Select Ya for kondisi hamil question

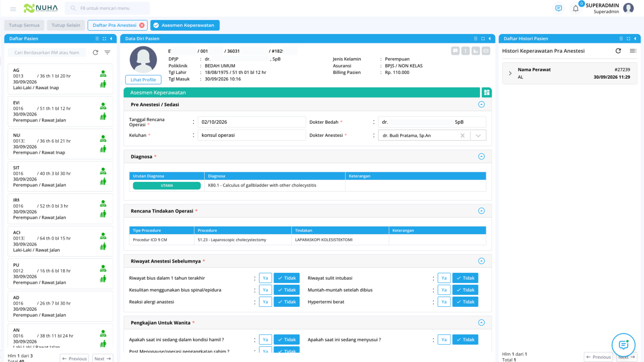tap(265, 339)
